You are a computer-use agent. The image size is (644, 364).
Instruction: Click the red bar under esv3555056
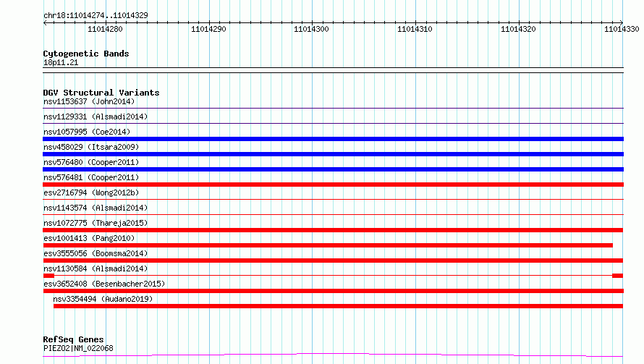point(333,261)
